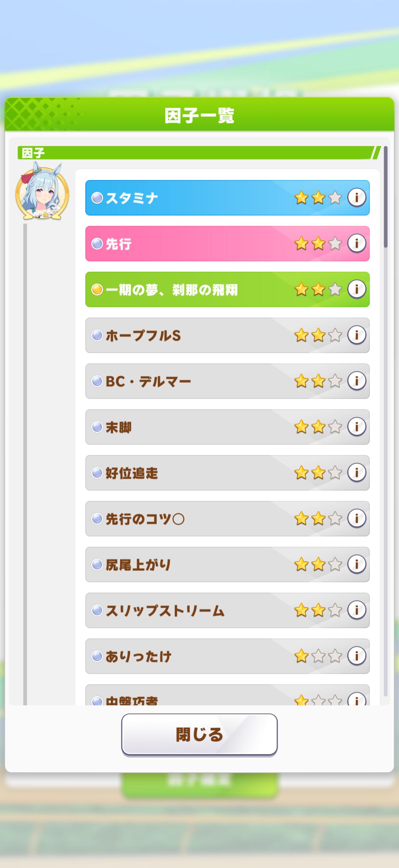Tap the 末脚 info icon
Viewport: 399px width, 868px height.
(x=356, y=427)
